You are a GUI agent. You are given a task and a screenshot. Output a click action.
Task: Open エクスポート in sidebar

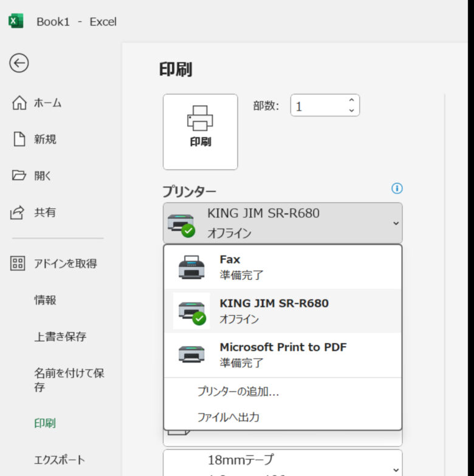click(60, 460)
